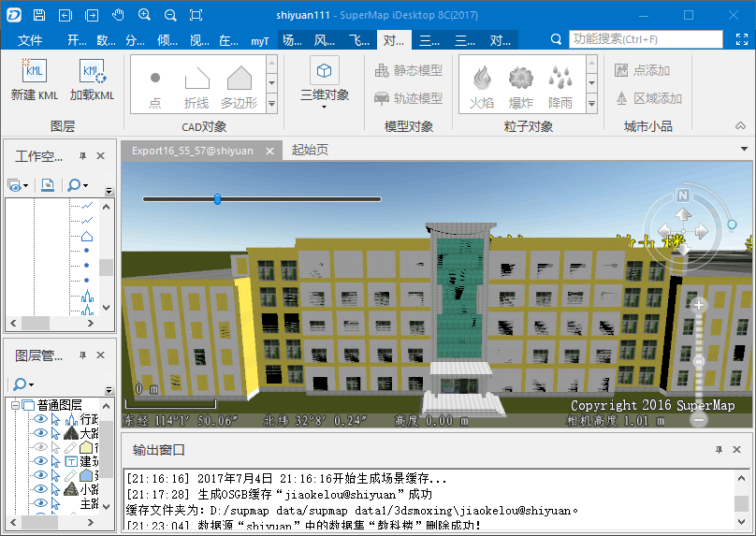Image resolution: width=756 pixels, height=536 pixels.
Task: Close the output window panel
Action: point(736,450)
